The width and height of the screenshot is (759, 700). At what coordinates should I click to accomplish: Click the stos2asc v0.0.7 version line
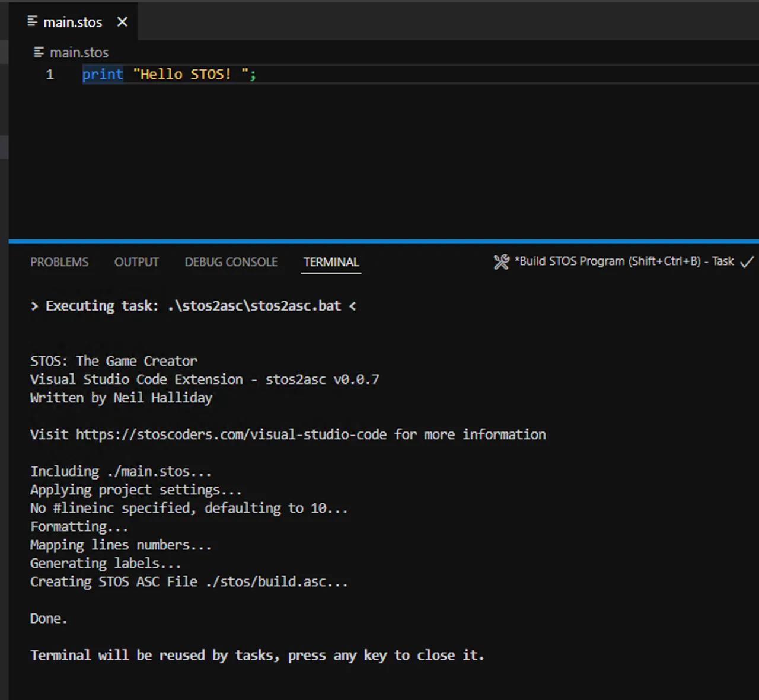click(x=205, y=379)
